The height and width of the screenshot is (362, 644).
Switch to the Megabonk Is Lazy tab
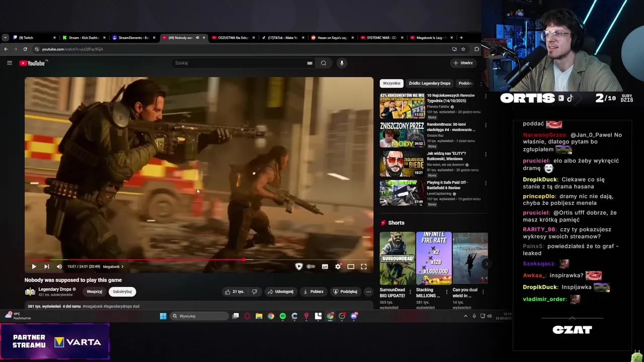[432, 38]
